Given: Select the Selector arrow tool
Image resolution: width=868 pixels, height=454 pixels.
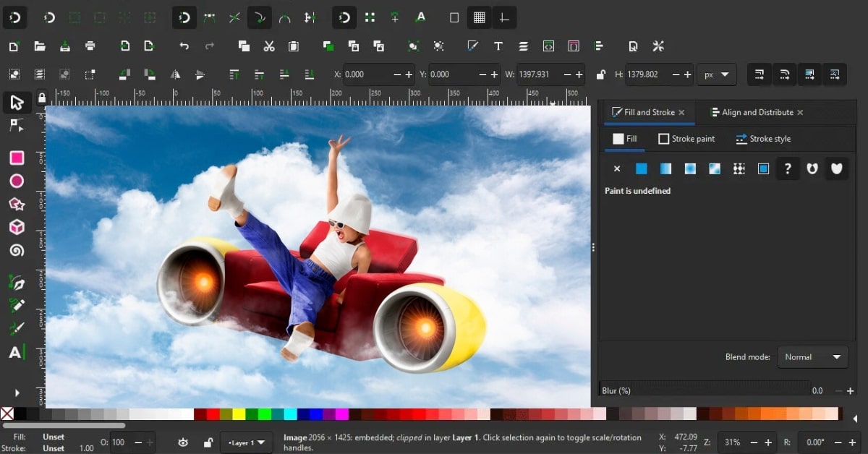Looking at the screenshot, I should (x=17, y=103).
